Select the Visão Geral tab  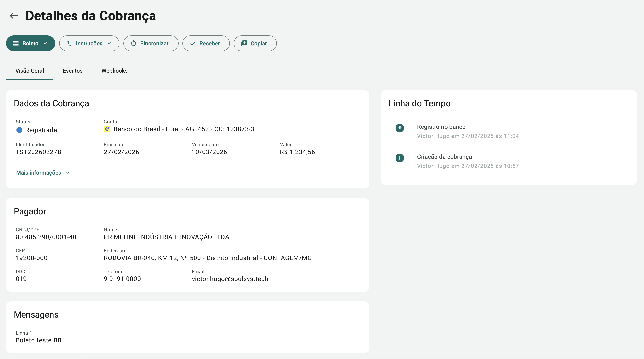(30, 71)
